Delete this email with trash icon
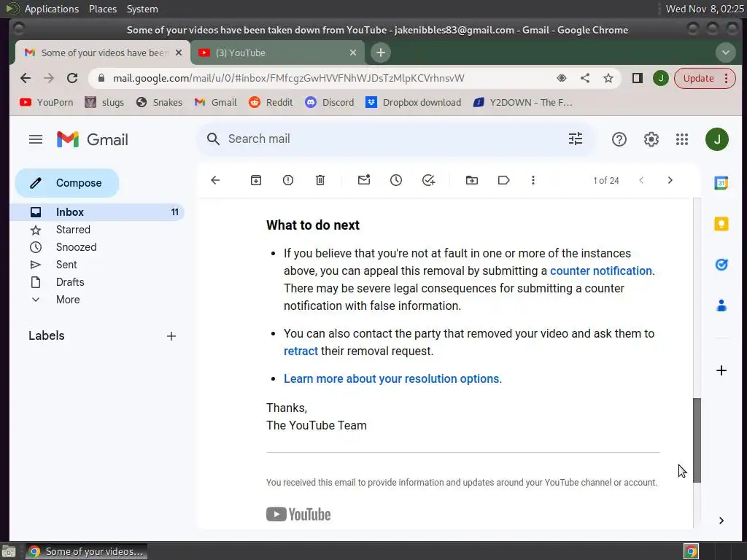 (320, 180)
